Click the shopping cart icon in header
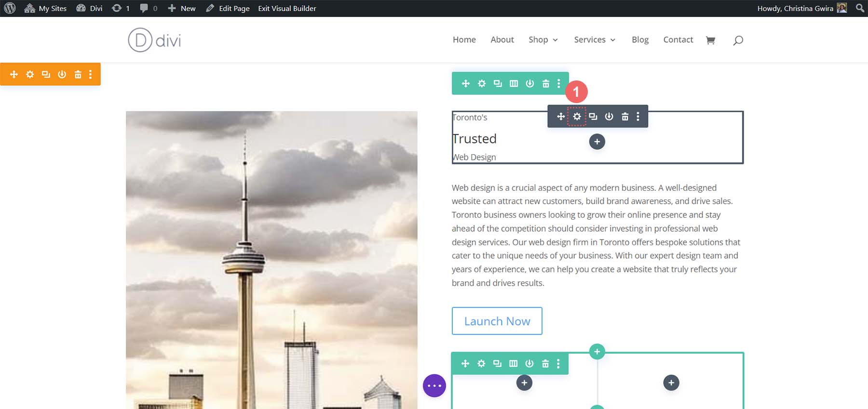 point(710,40)
